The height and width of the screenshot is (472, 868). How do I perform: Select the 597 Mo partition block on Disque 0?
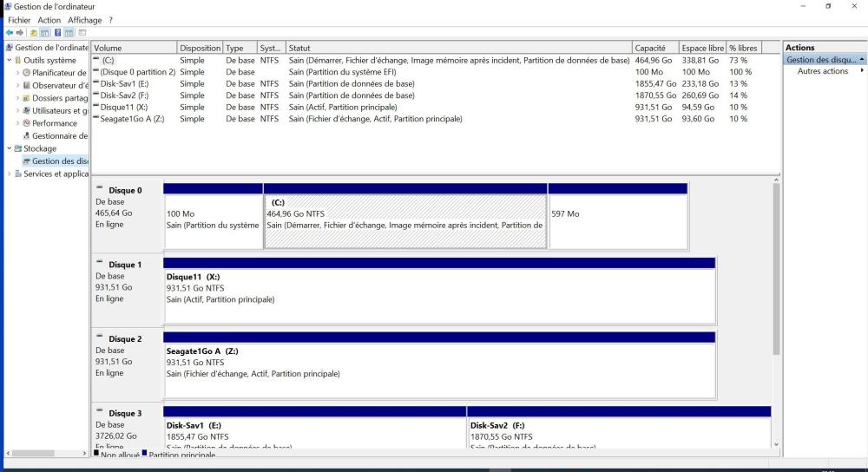(618, 216)
